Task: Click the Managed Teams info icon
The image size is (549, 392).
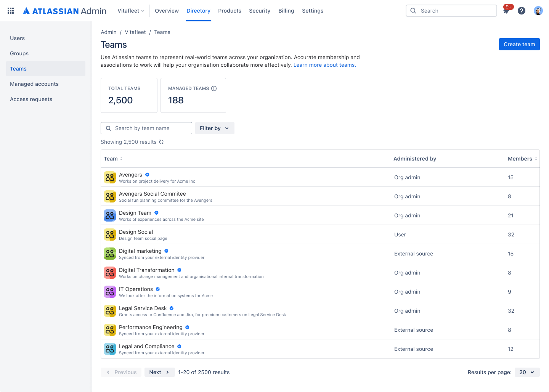Action: click(x=214, y=88)
